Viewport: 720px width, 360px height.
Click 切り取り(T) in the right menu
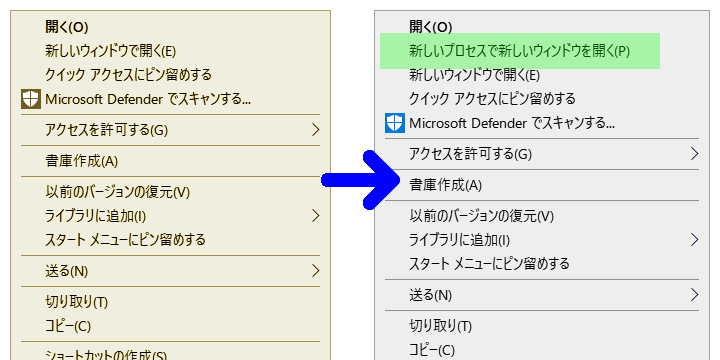click(x=440, y=326)
